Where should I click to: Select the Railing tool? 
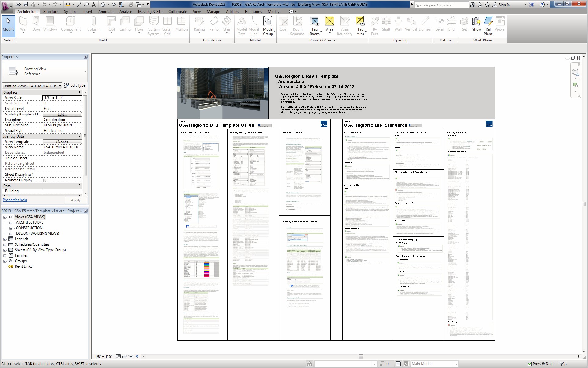pos(199,24)
